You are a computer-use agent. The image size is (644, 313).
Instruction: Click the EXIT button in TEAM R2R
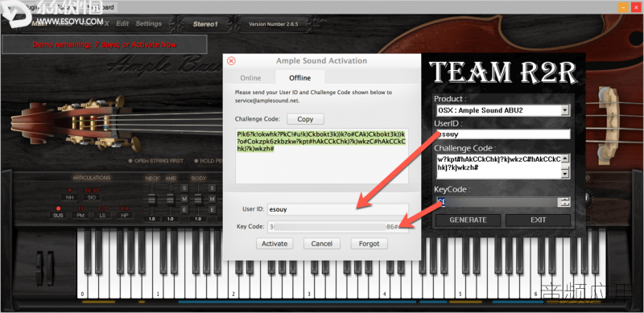coord(538,220)
